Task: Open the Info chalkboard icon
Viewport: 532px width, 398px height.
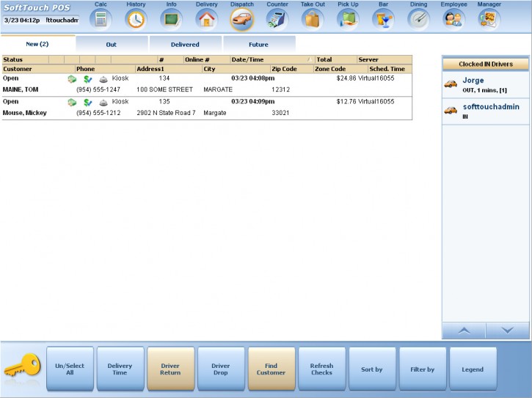Action: (x=171, y=19)
